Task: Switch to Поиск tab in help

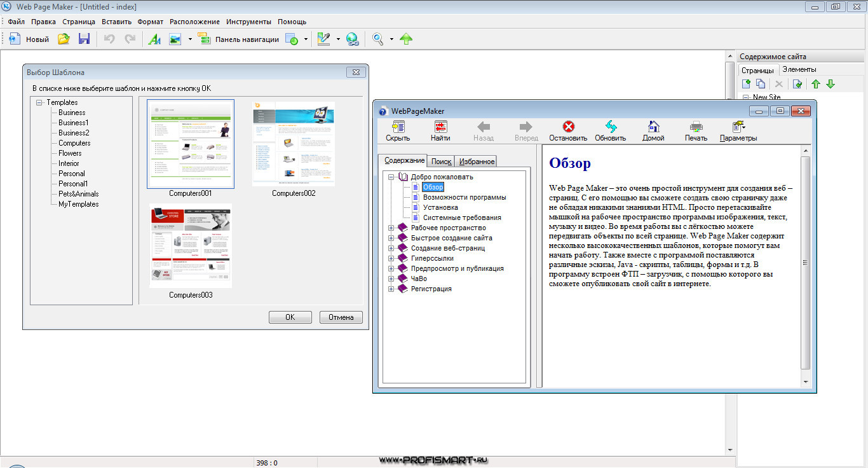Action: point(441,162)
